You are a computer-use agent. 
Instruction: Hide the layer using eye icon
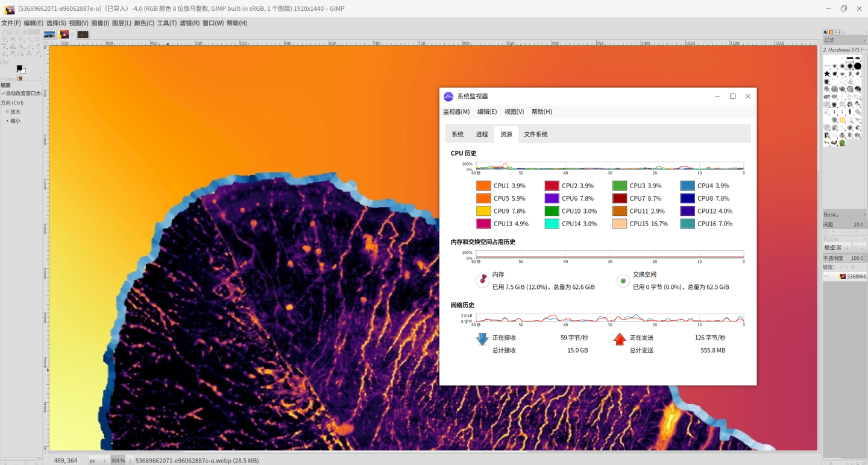pyautogui.click(x=826, y=276)
